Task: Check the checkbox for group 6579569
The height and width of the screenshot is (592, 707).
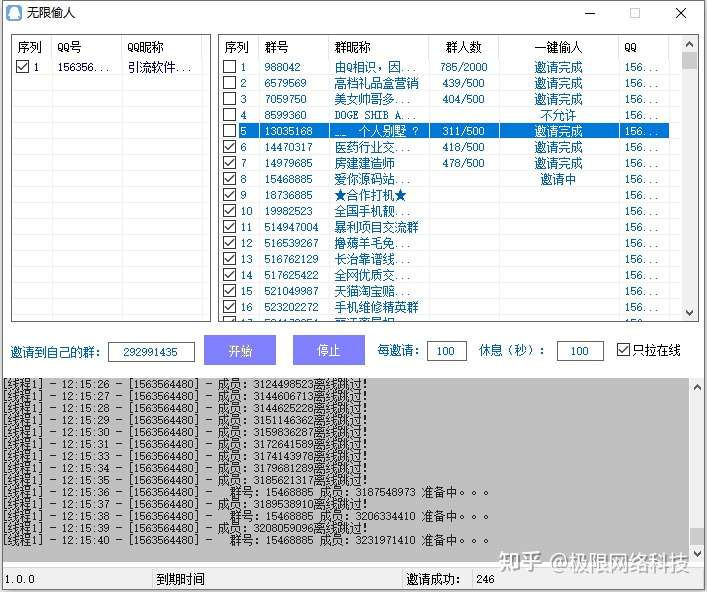Action: (x=229, y=83)
